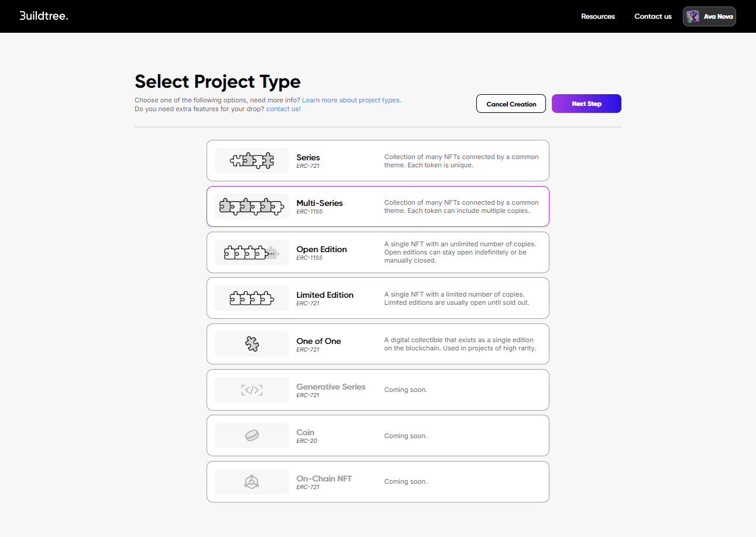Click the Open Edition puzzle icon
Screen dimensions: 756x537
[x=252, y=253]
